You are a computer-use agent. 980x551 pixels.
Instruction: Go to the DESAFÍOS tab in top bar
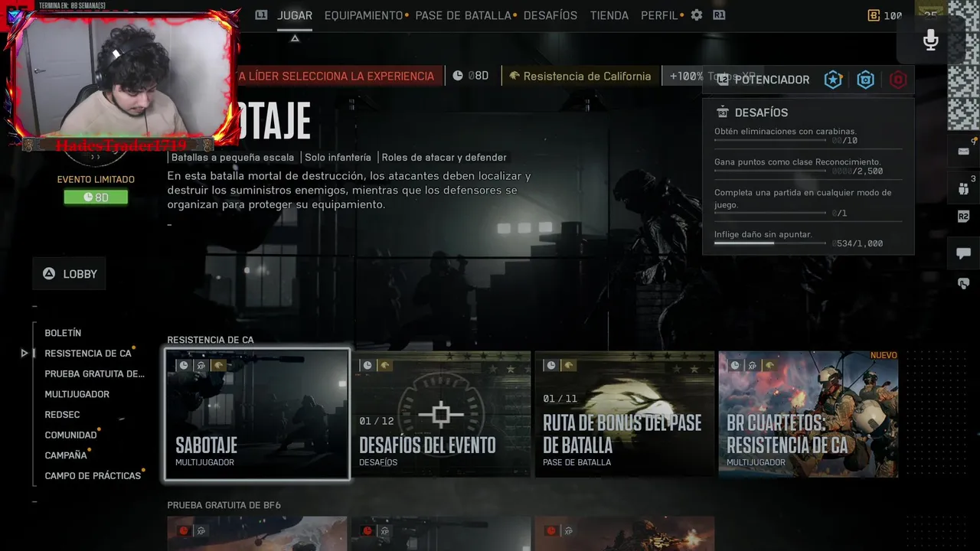[x=550, y=15]
